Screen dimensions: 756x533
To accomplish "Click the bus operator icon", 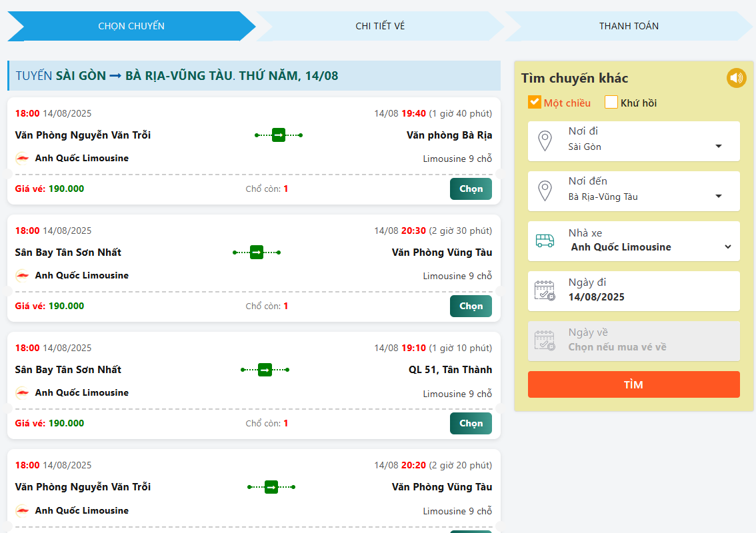I will click(545, 241).
